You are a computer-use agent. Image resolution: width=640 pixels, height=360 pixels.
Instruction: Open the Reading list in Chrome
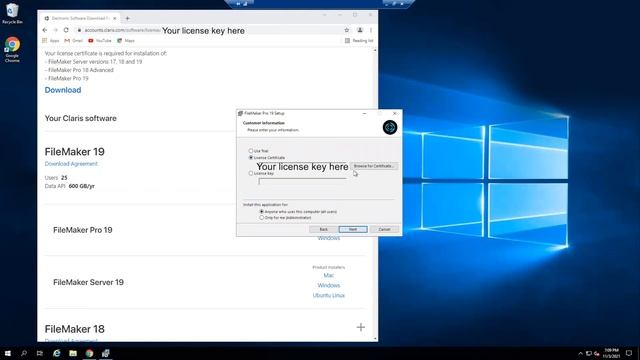[x=359, y=41]
